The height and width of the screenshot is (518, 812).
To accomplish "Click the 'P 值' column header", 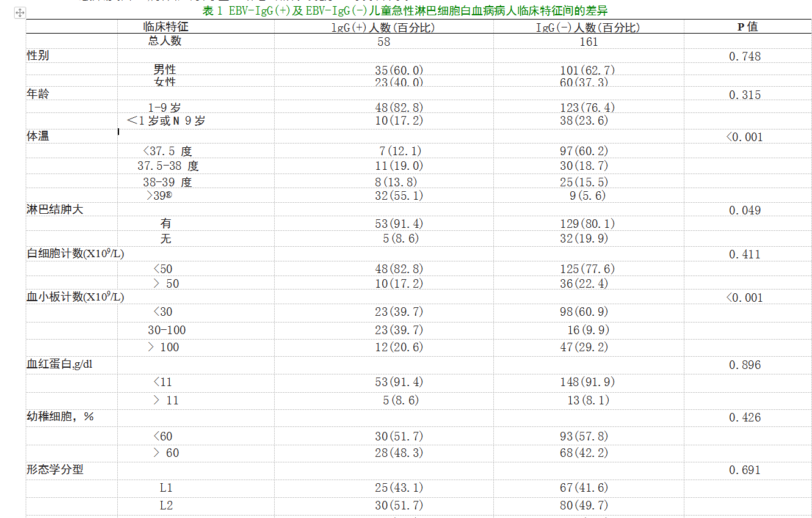I will 747,27.
